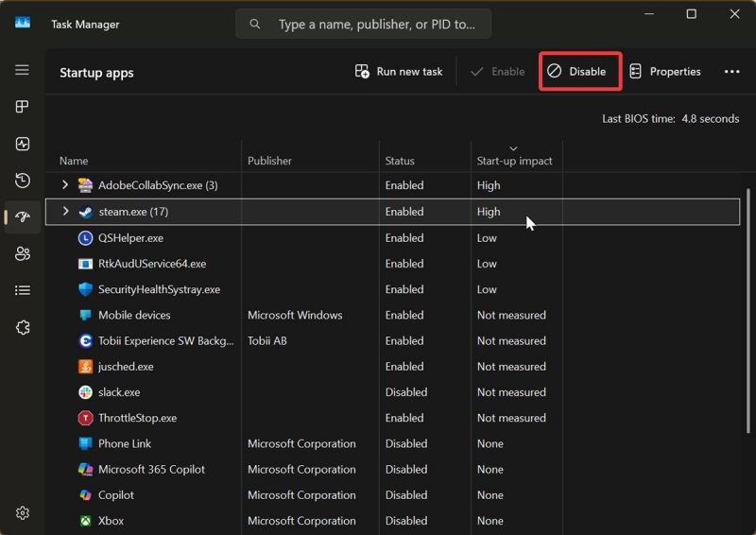The width and height of the screenshot is (756, 535).
Task: Click the Run new task button
Action: 398,72
